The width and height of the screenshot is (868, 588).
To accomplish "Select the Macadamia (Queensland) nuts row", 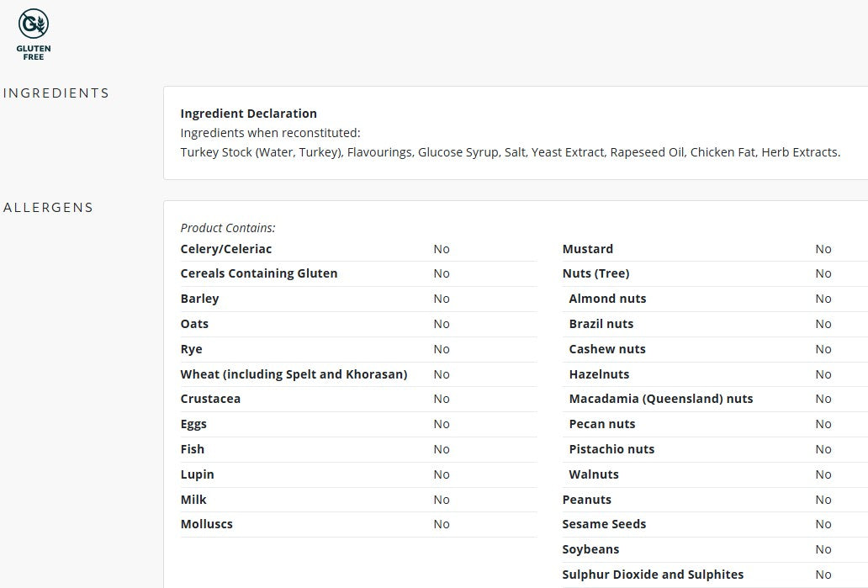I will 715,399.
